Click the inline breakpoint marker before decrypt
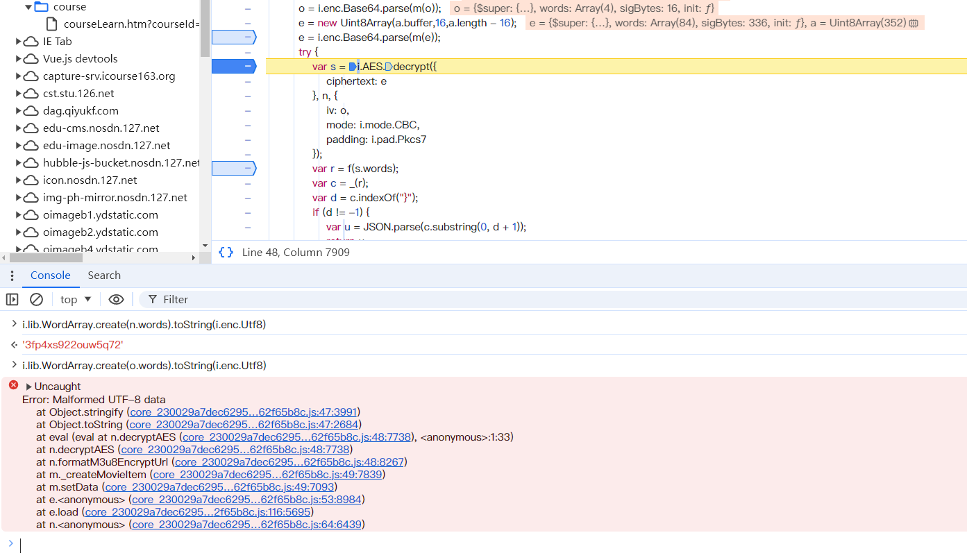Image resolution: width=967 pixels, height=560 pixels. pyautogui.click(x=389, y=67)
